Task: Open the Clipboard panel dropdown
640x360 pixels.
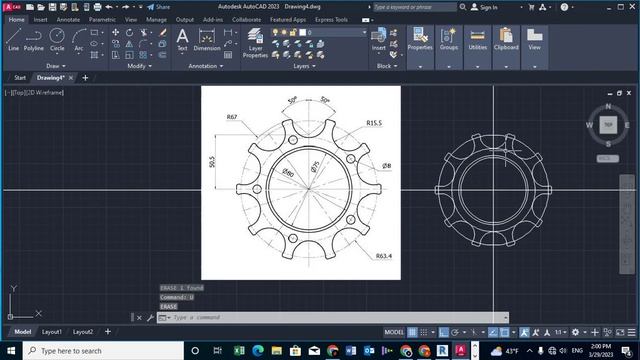Action: click(x=506, y=67)
